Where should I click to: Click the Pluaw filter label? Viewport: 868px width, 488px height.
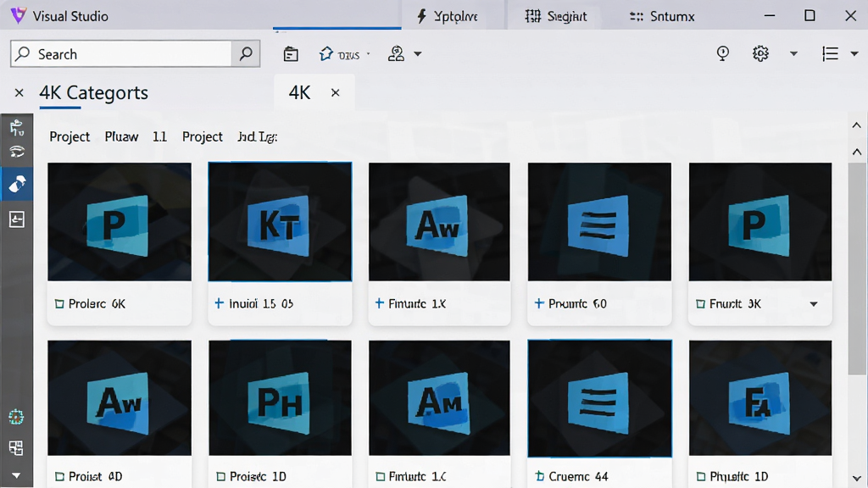pos(121,136)
